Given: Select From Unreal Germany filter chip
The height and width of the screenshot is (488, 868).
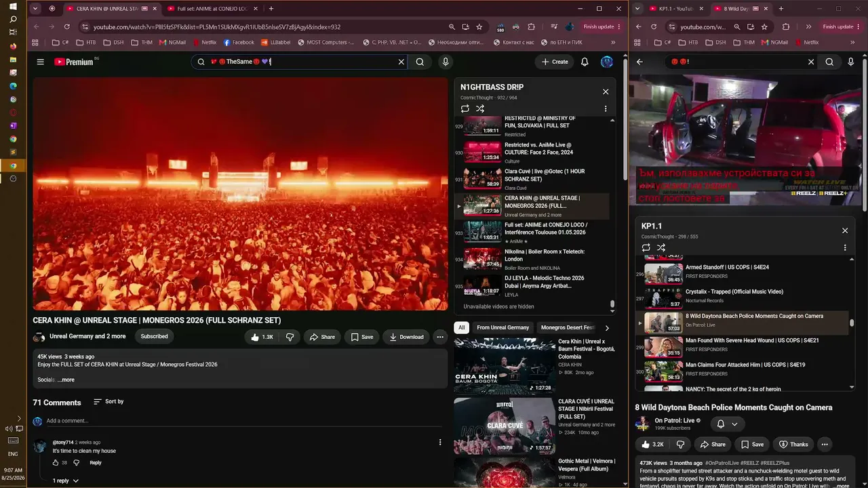Looking at the screenshot, I should (x=502, y=327).
